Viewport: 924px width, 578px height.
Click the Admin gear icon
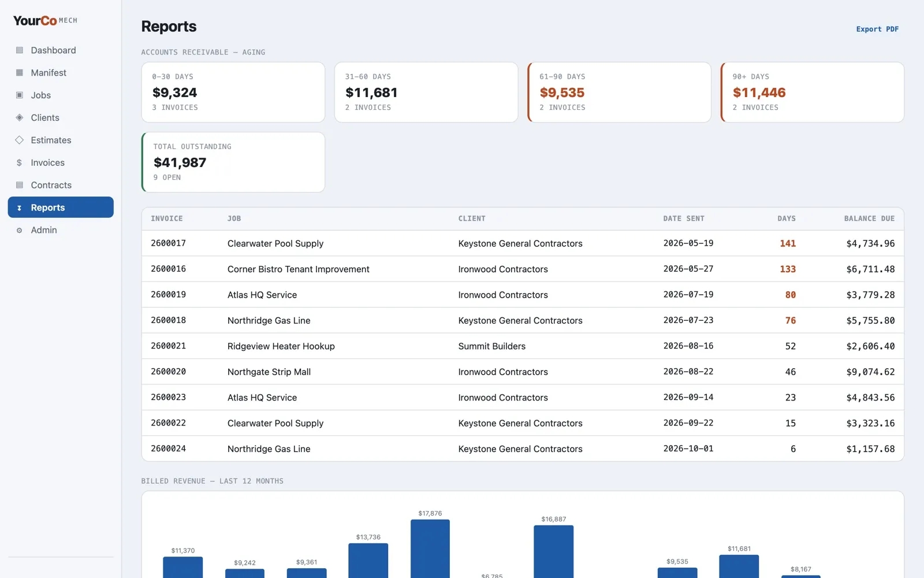click(19, 230)
